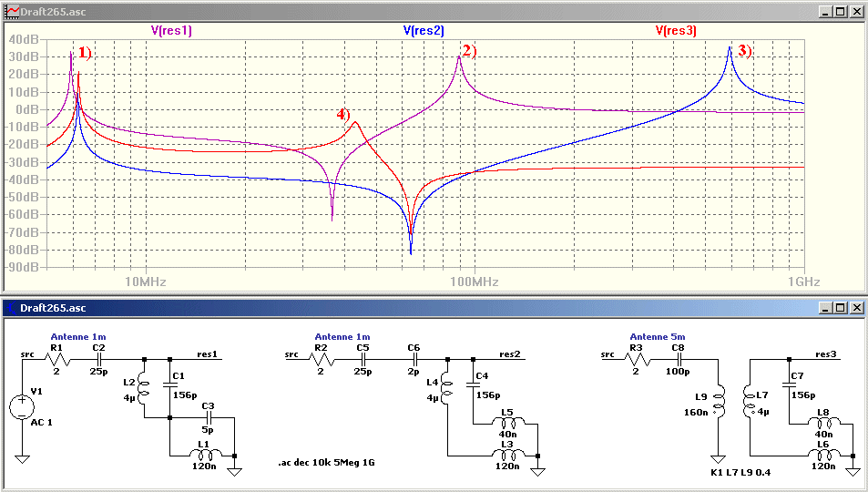Image resolution: width=868 pixels, height=492 pixels.
Task: Click the res1 net label
Action: click(x=207, y=354)
